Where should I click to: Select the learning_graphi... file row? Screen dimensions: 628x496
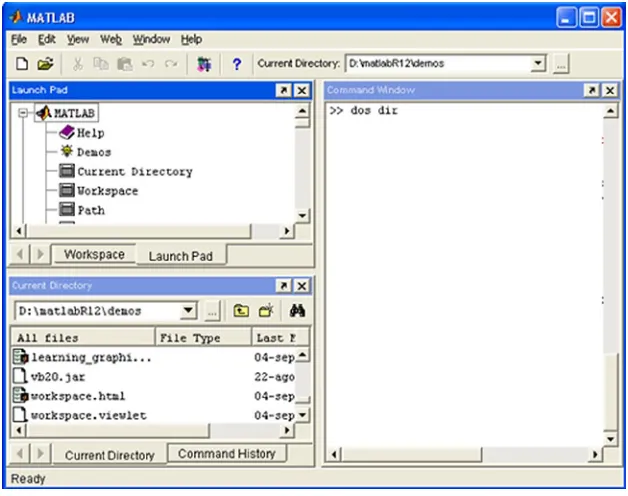click(x=153, y=357)
